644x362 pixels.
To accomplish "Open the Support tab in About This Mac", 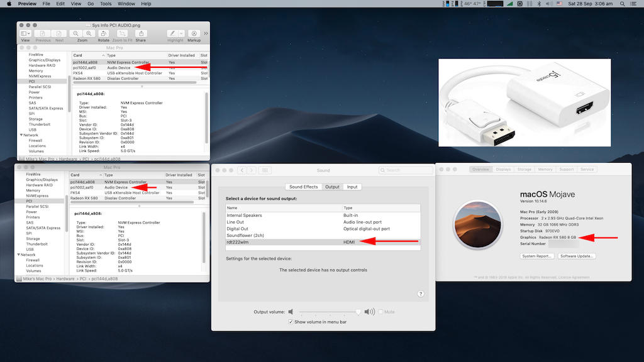I will point(567,169).
